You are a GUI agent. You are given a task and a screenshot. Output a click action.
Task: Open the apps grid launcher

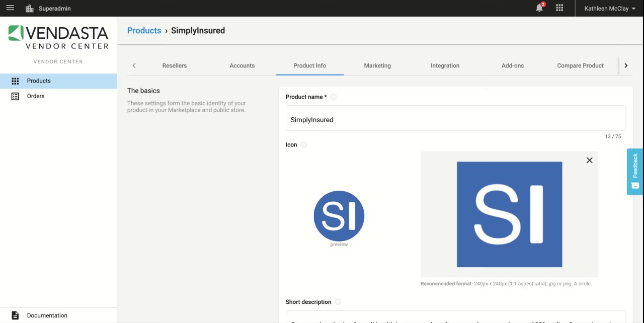click(559, 8)
